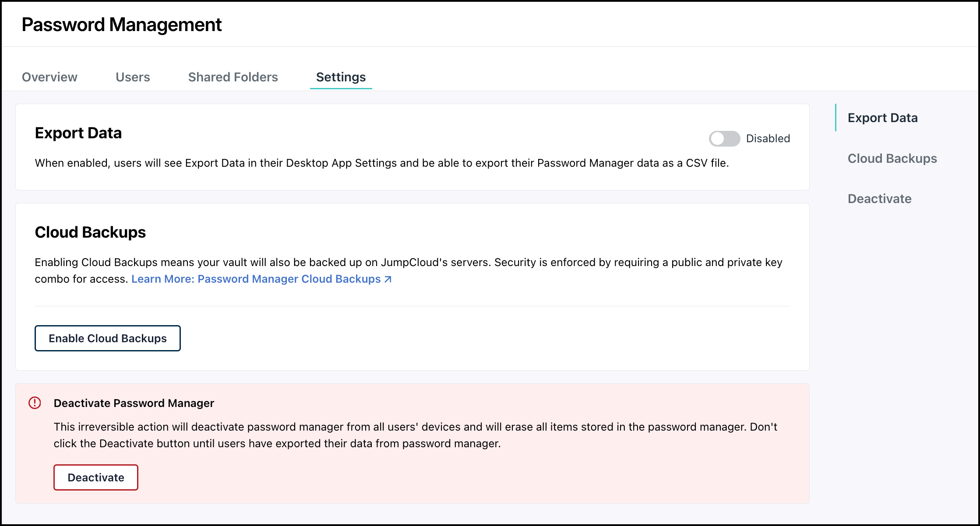This screenshot has height=526, width=980.
Task: Click the Export Data section heading
Action: click(78, 133)
